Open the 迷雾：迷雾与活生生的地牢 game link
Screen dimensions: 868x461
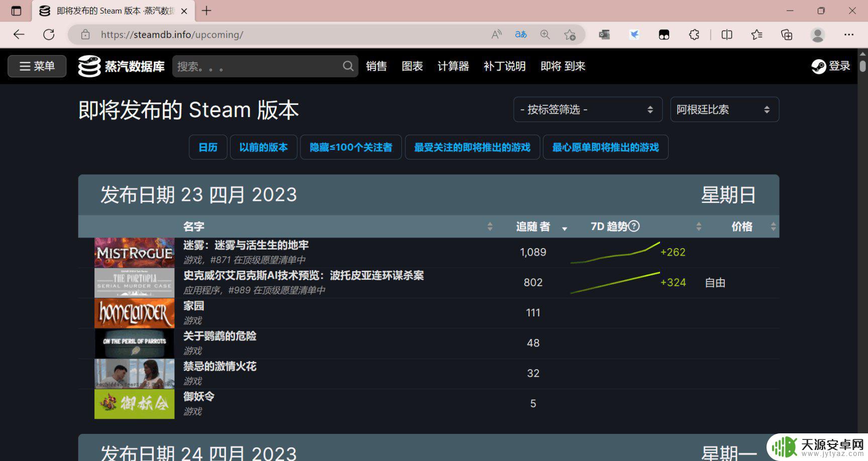coord(246,245)
